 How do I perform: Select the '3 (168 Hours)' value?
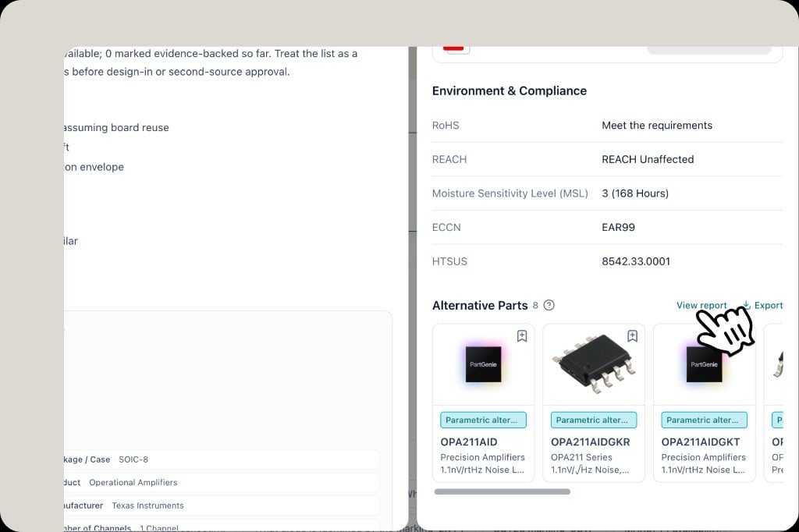pyautogui.click(x=635, y=193)
